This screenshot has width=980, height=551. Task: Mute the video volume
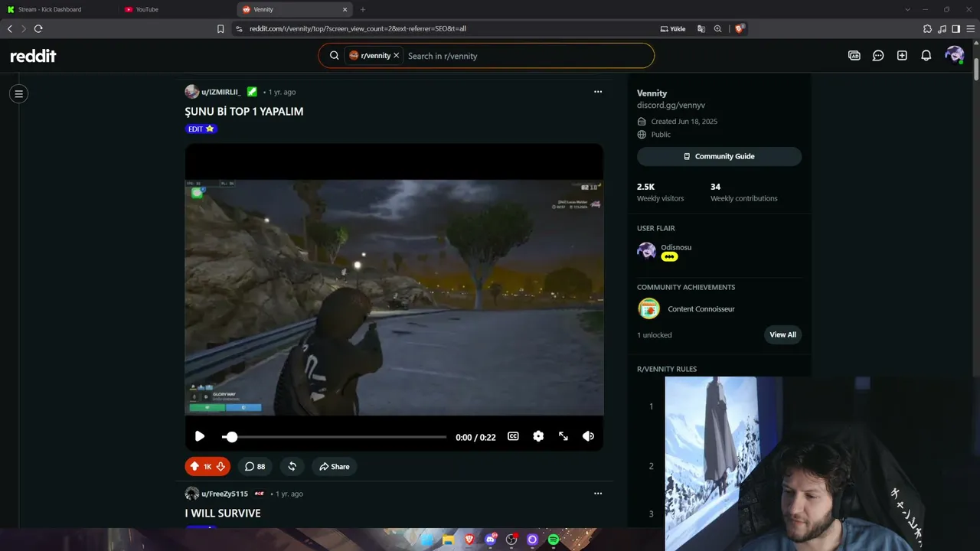[x=588, y=436]
